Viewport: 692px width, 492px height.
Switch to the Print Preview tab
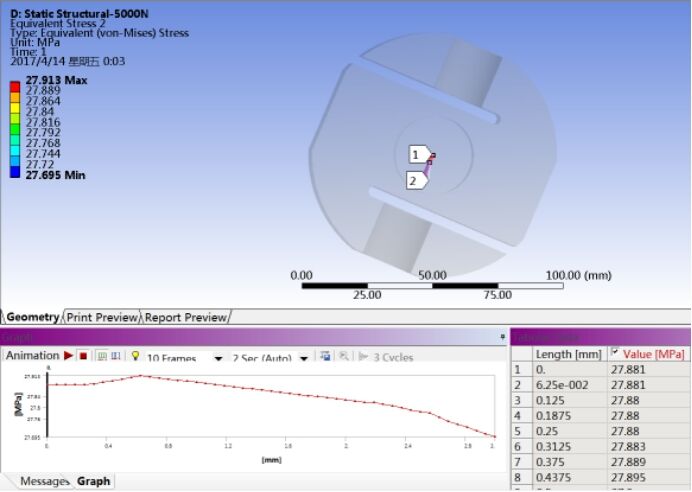tap(102, 317)
